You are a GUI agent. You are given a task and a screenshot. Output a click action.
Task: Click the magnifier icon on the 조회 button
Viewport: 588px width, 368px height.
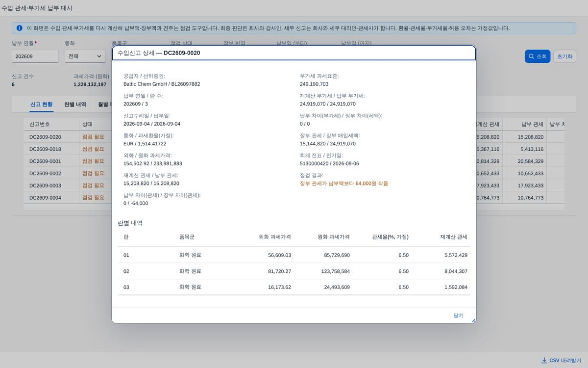tap(531, 56)
